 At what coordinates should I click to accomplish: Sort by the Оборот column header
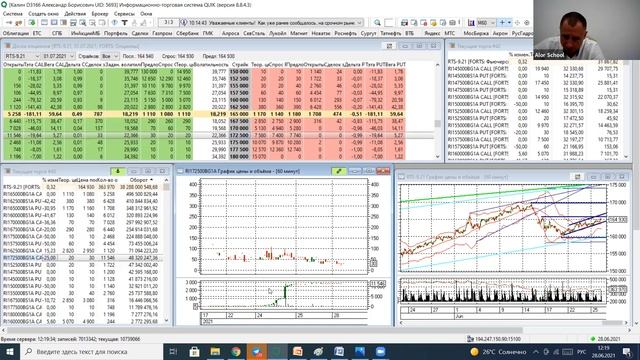[141, 180]
